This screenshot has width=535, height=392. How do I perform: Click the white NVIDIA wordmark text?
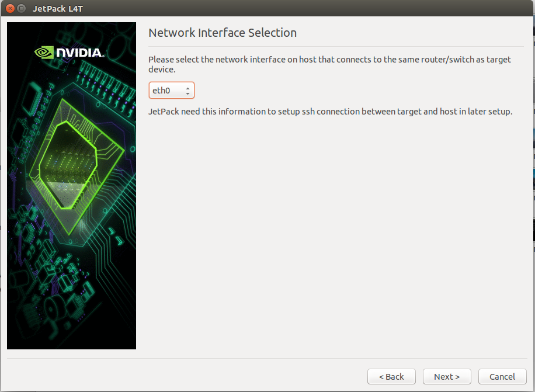pos(80,53)
